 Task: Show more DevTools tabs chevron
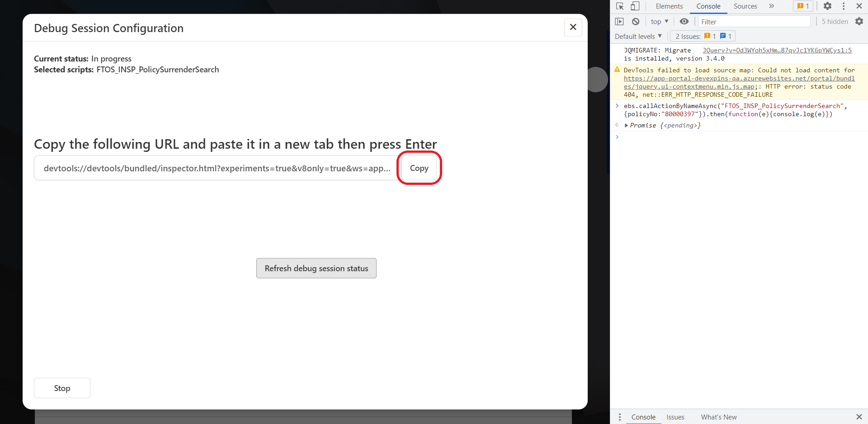point(771,6)
